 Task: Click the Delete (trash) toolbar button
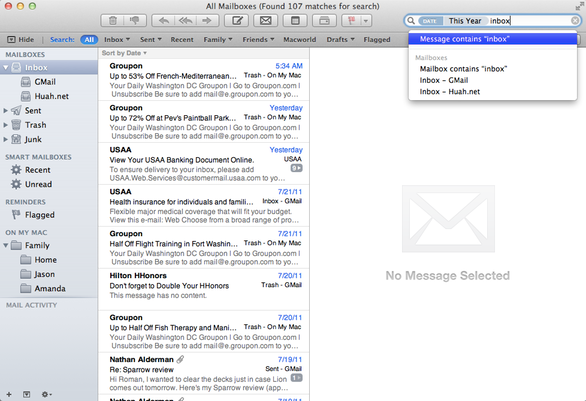pyautogui.click(x=112, y=21)
